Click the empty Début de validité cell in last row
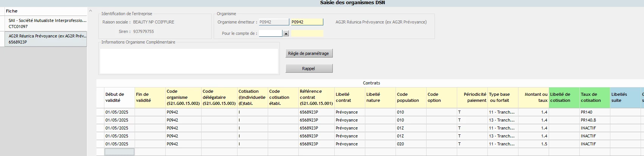 tap(119, 152)
